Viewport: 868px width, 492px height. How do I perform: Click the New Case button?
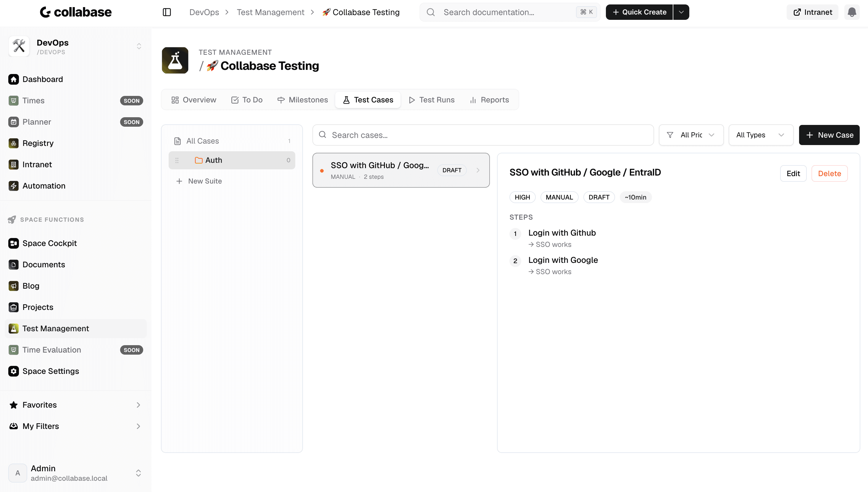[x=829, y=135]
